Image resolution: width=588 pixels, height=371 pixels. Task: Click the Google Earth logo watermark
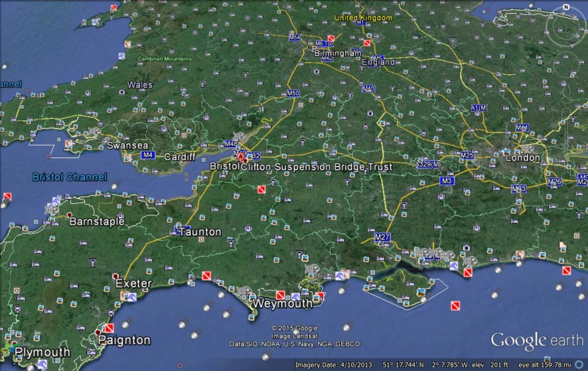click(537, 340)
